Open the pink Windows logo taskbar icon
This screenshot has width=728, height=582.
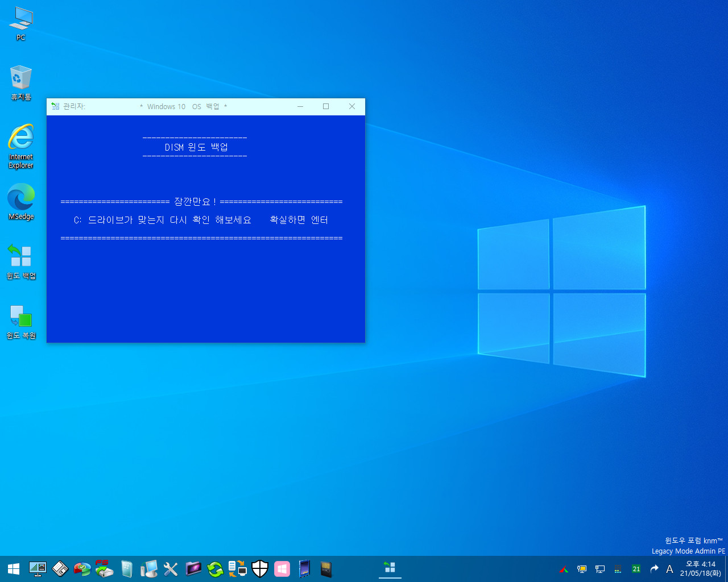[282, 569]
